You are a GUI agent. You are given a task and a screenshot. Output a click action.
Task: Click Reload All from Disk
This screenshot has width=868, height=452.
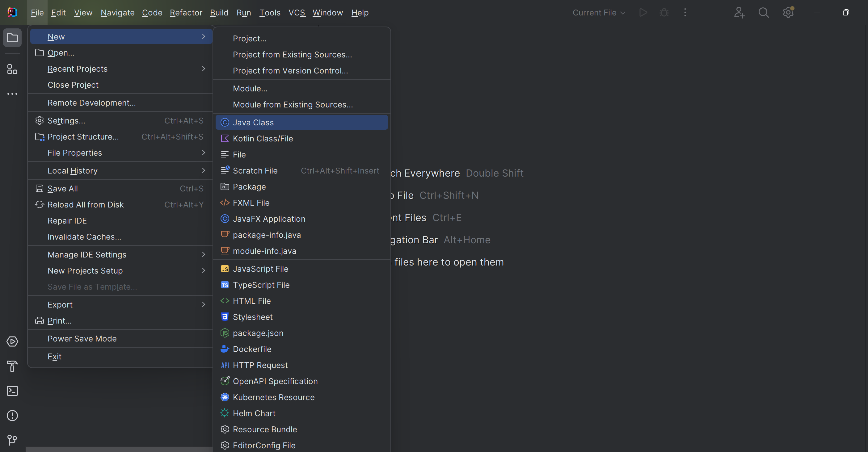[121, 205]
